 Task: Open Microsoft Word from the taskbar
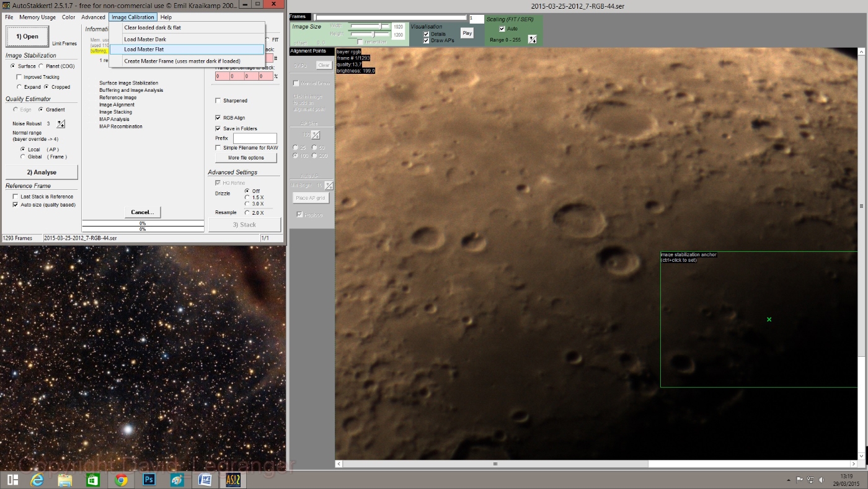205,480
